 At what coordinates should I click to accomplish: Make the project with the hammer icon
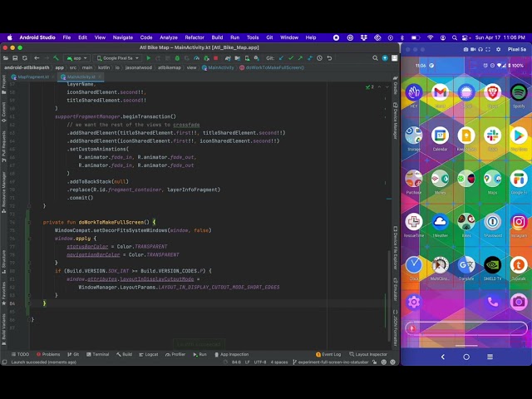tap(57, 58)
